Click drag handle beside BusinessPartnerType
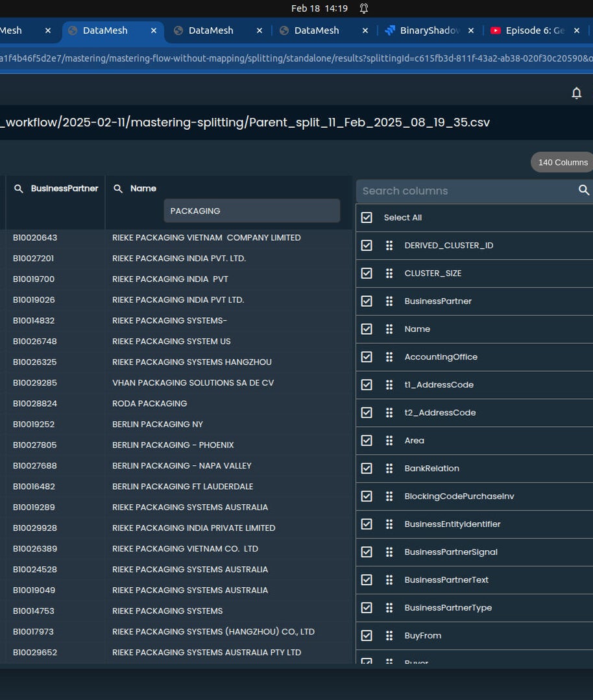The width and height of the screenshot is (593, 700). coord(389,608)
